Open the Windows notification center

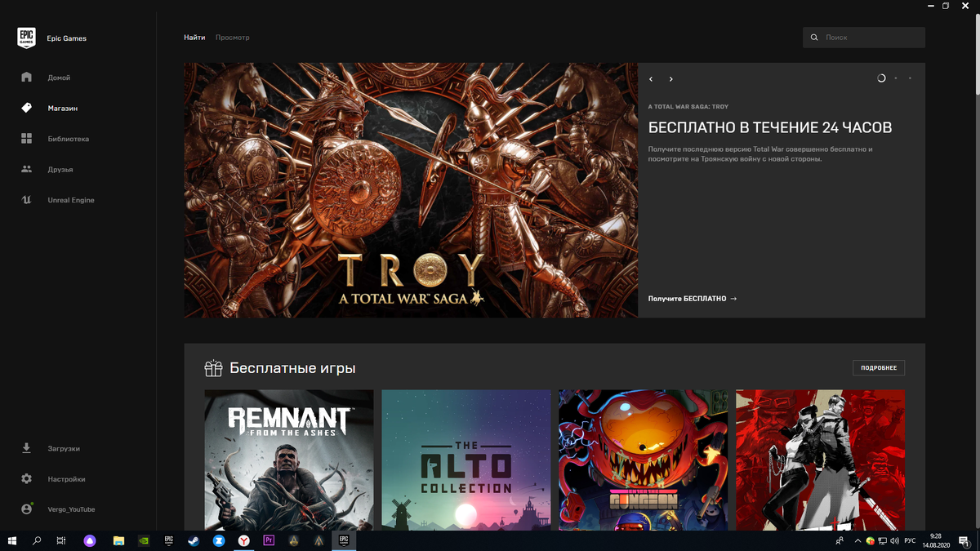tap(965, 540)
